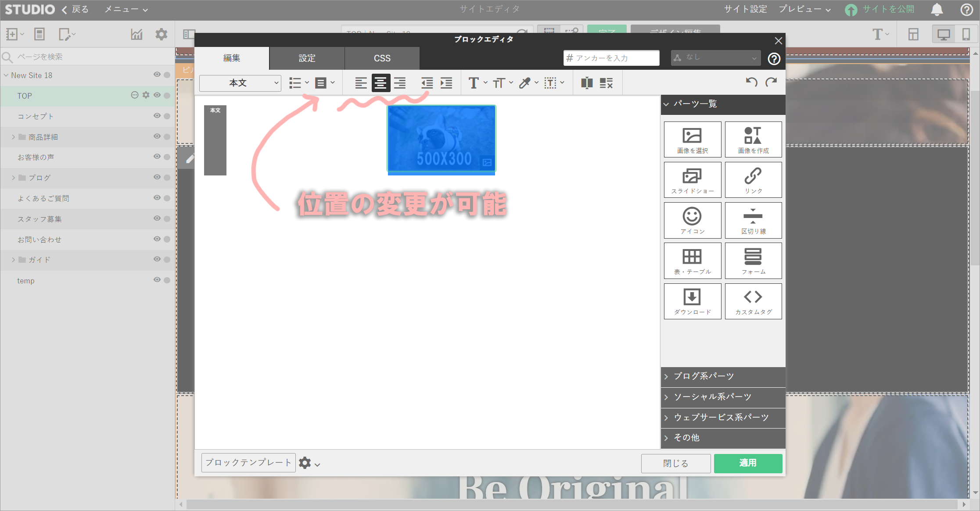Click the eyedropper color tool icon
Screen dimensions: 980x511
pyautogui.click(x=525, y=83)
